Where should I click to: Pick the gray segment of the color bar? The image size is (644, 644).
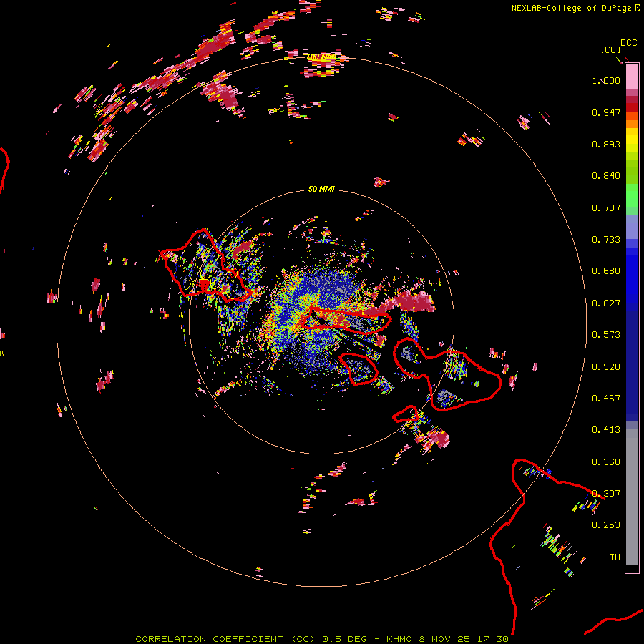[632, 497]
